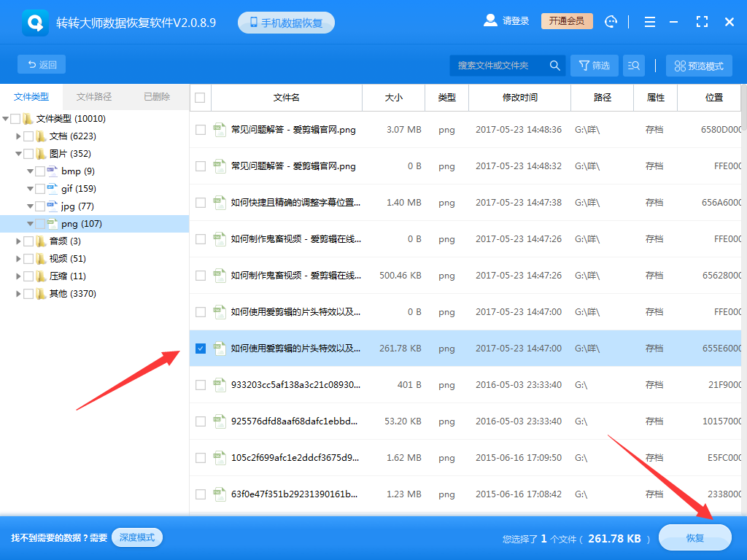
Task: Open 手机数据恢复 phone recovery
Action: click(286, 23)
